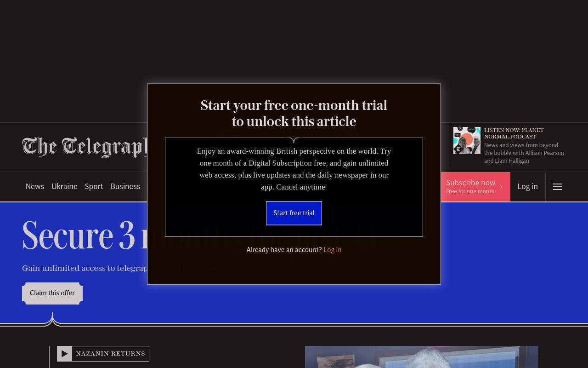This screenshot has height=368, width=588.
Task: Click the Secure 3 months banner headline
Action: (85, 236)
